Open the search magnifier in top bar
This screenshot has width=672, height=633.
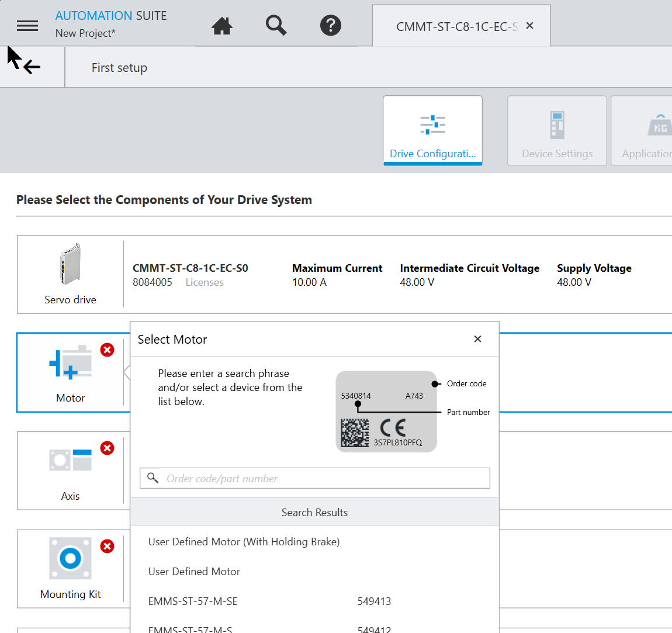276,25
